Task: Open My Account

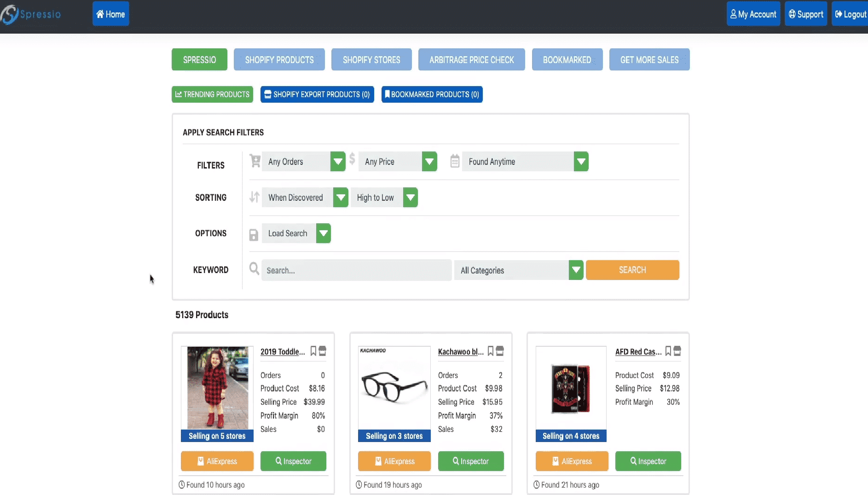Action: click(753, 14)
